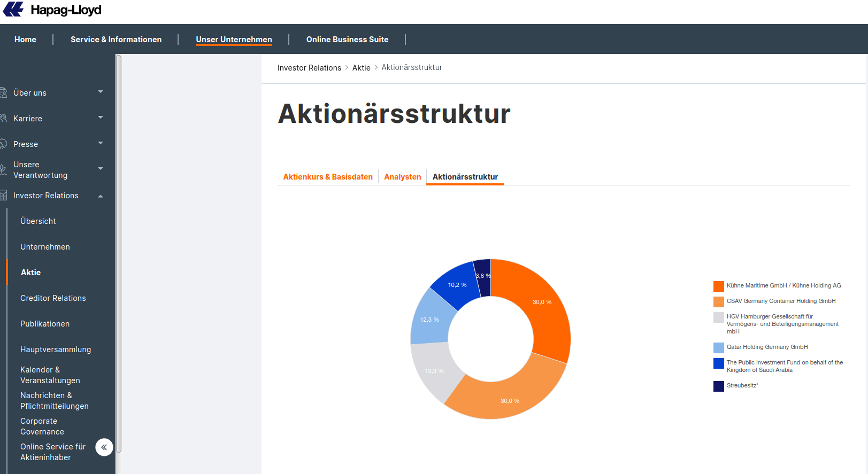Click the Investor Relations chart icon
Image resolution: width=868 pixels, height=474 pixels.
pyautogui.click(x=3, y=196)
